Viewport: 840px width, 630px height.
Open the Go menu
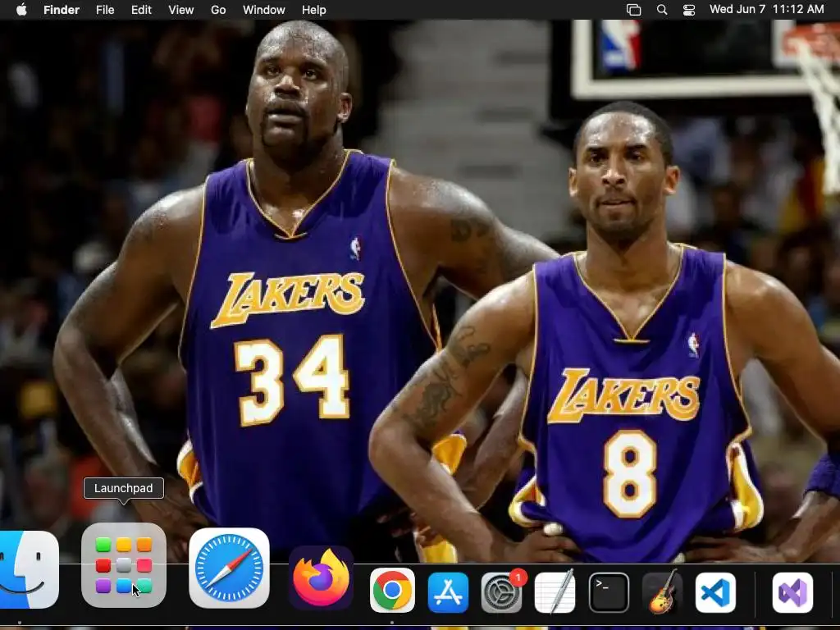click(218, 10)
